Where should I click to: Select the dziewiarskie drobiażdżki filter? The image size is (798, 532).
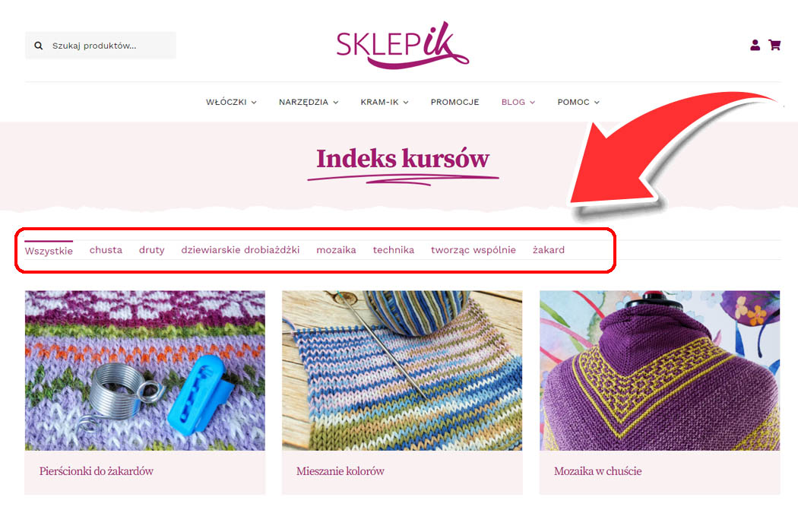pos(240,250)
